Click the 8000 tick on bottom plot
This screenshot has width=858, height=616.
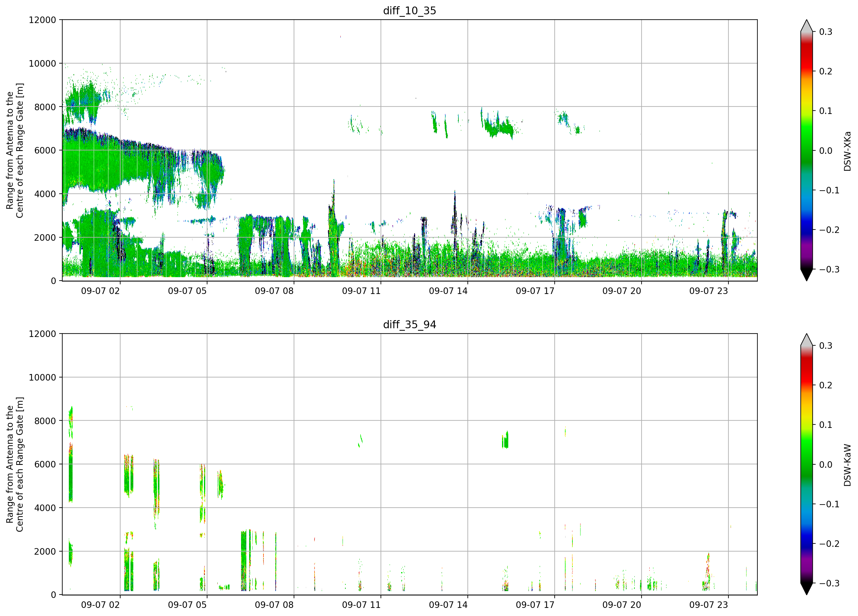pos(45,421)
